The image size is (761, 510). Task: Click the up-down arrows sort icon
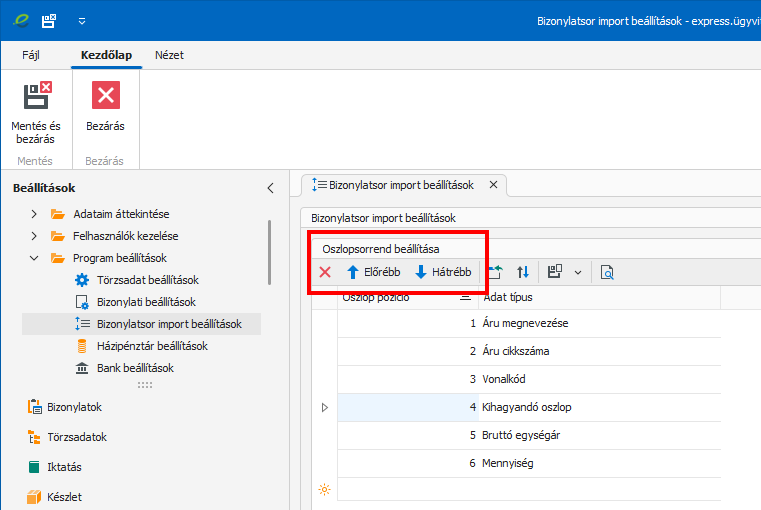point(523,272)
